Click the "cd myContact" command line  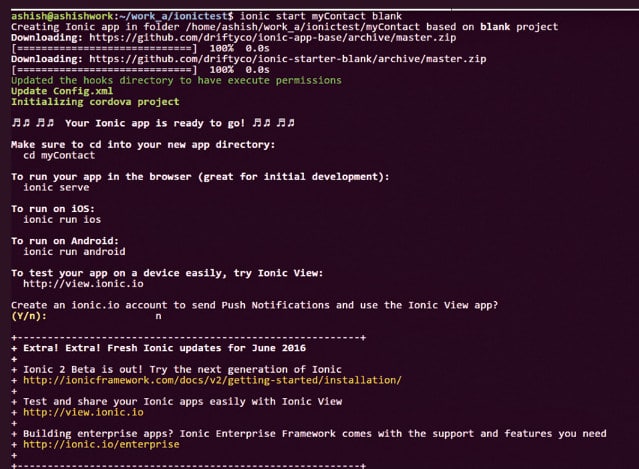[59, 155]
